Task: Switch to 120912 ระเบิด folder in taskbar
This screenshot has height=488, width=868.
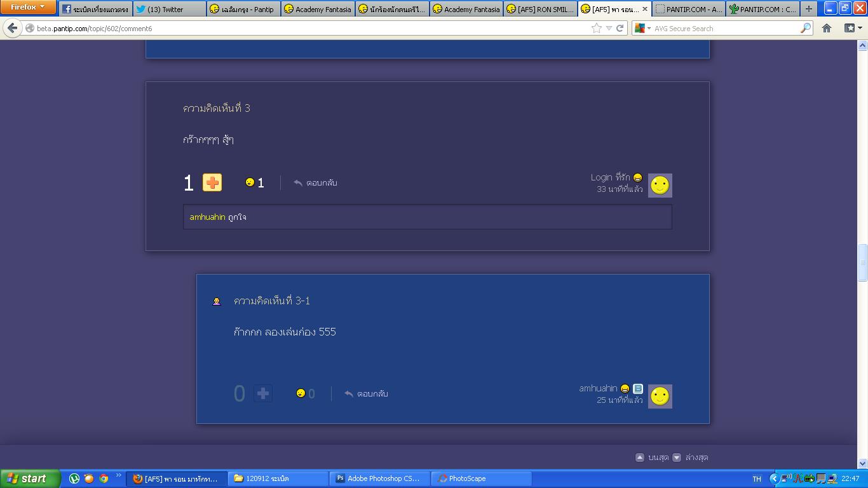Action: point(278,478)
